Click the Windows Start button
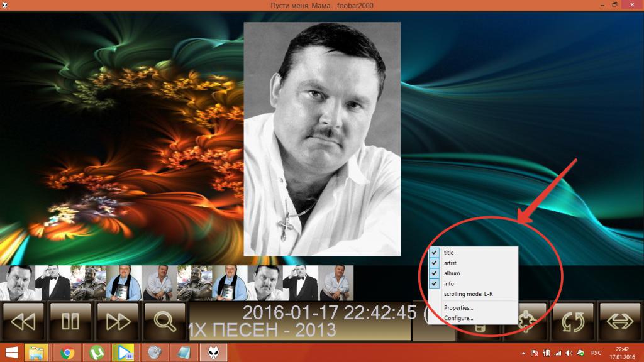Viewport: 644px width, 362px height. [x=11, y=353]
